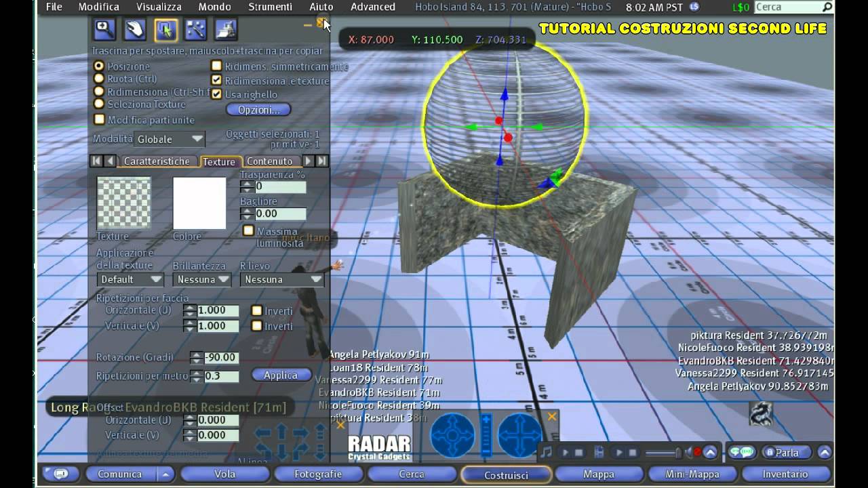Jump to last tab arrow
Screen dimensions: 868x488
click(x=323, y=161)
